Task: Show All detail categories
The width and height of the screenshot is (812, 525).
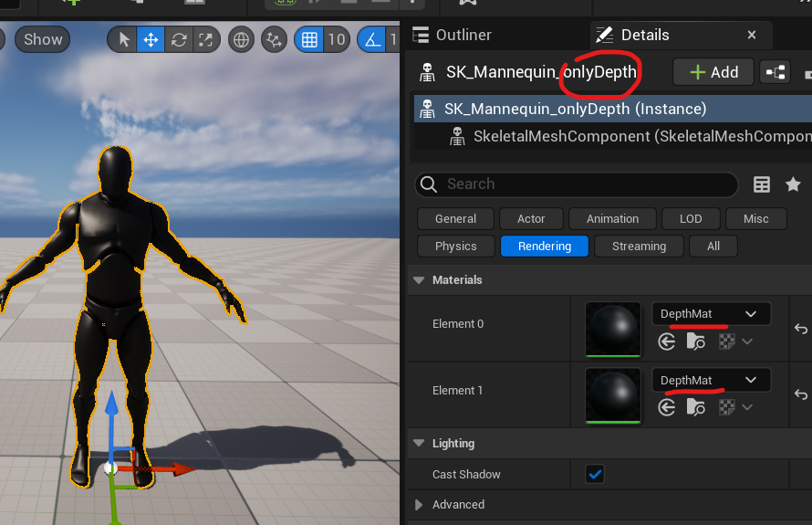Action: click(713, 247)
